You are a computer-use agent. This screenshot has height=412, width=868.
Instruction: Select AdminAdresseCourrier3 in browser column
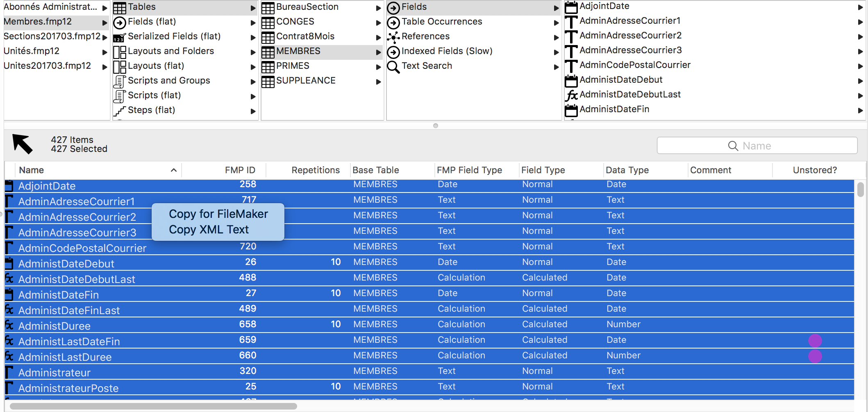630,50
